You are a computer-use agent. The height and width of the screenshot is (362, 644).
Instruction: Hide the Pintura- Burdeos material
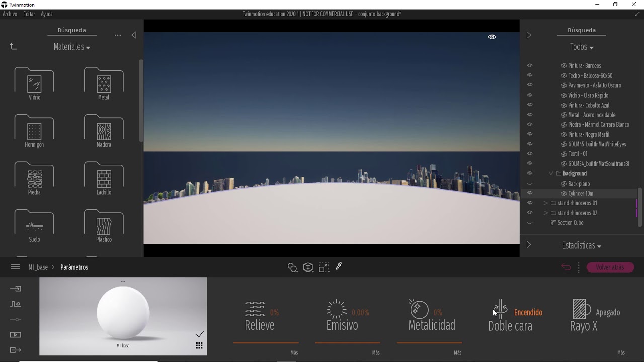tap(530, 65)
